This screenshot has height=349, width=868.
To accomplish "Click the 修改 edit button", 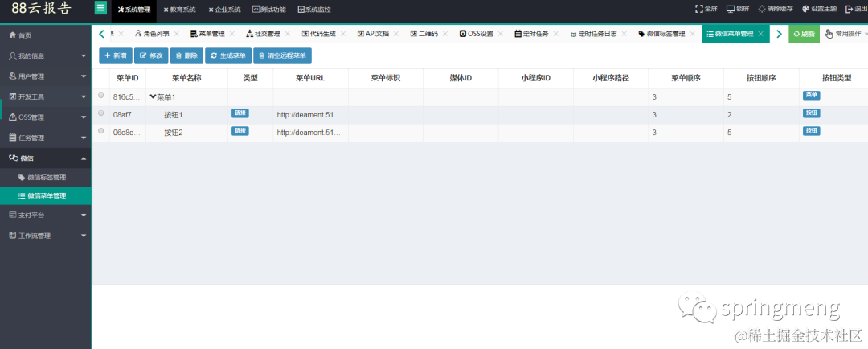I will pos(151,55).
